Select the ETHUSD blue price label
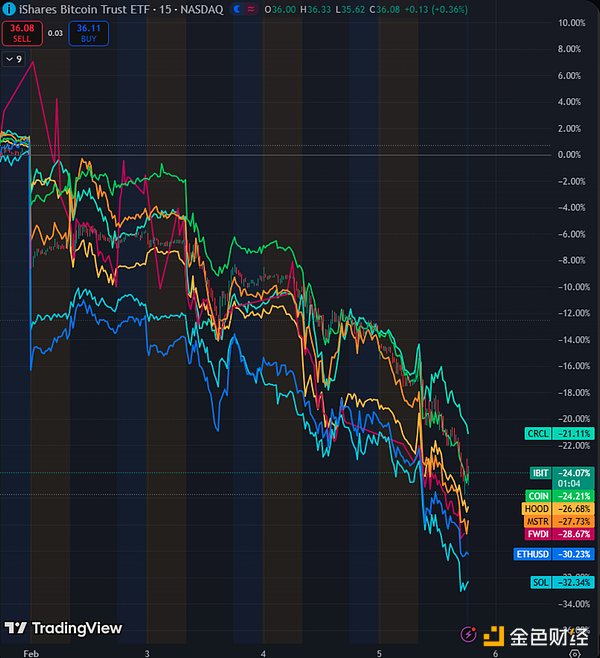This screenshot has height=658, width=600. (555, 554)
